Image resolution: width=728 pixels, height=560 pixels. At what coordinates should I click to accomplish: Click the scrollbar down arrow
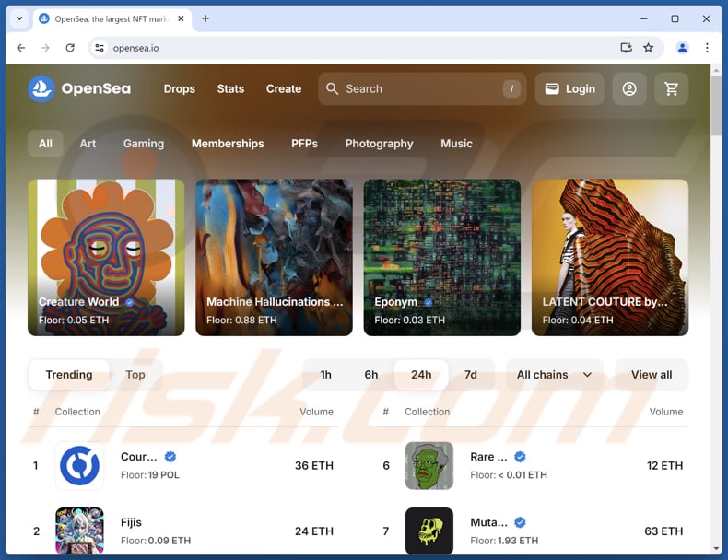pos(715,549)
